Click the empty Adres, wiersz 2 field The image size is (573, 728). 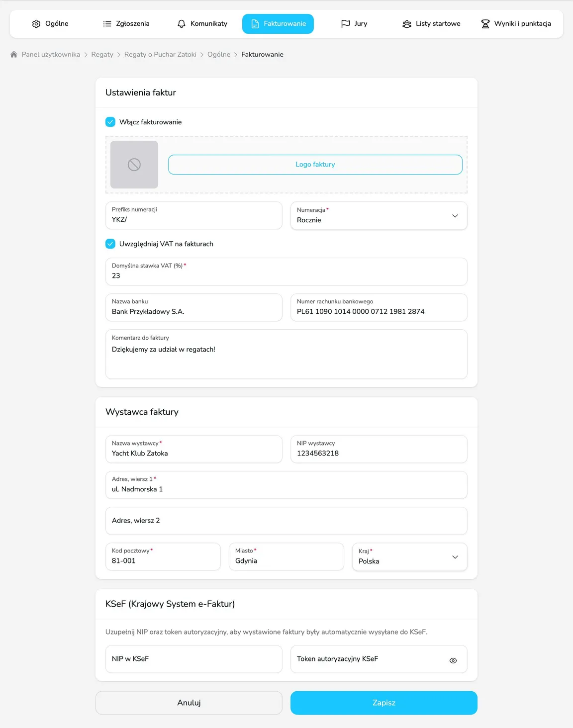[x=286, y=521]
